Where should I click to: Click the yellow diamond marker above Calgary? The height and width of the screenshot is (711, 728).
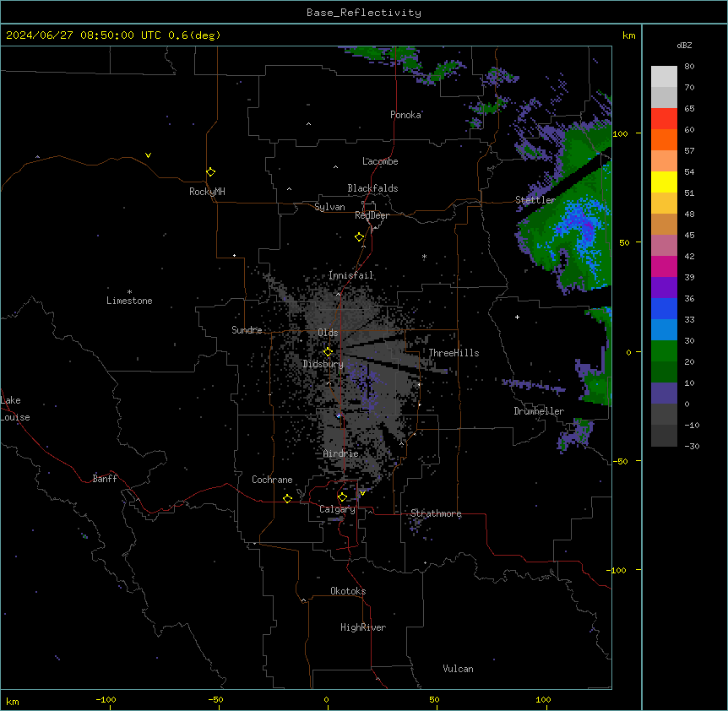coord(342,497)
